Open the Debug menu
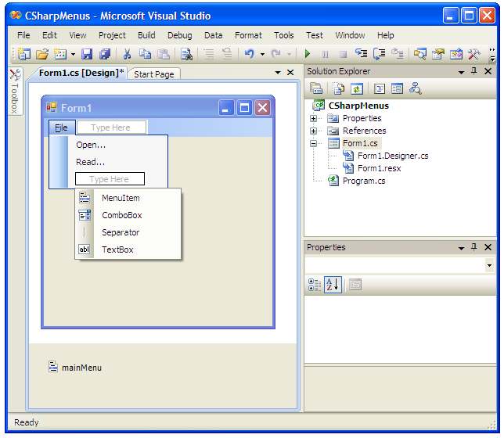Viewport: 504px width, 438px height. point(179,35)
